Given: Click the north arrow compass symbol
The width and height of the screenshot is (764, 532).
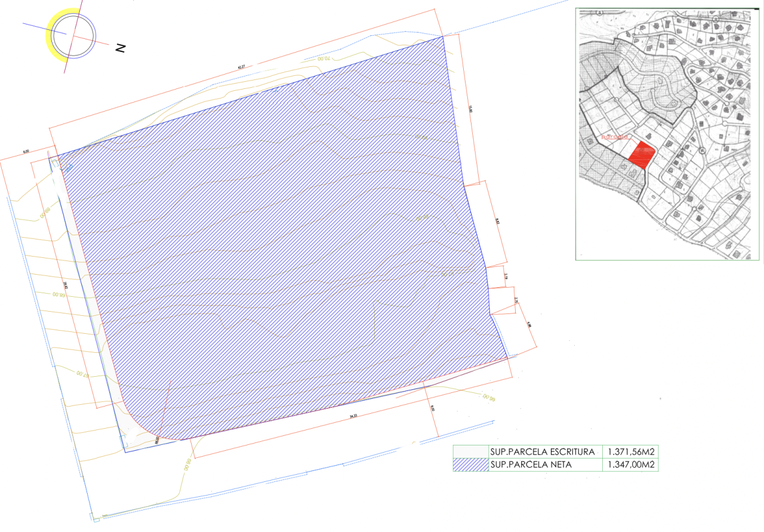Looking at the screenshot, I should click(73, 35).
